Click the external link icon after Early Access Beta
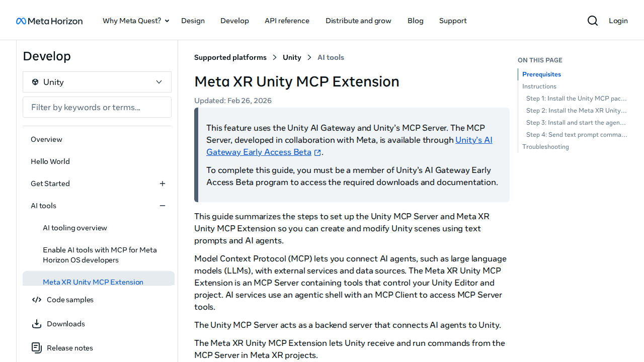The height and width of the screenshot is (362, 644). [317, 152]
